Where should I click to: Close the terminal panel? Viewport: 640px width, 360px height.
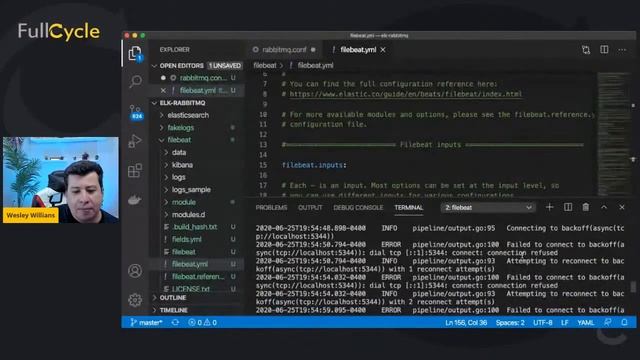coord(622,207)
